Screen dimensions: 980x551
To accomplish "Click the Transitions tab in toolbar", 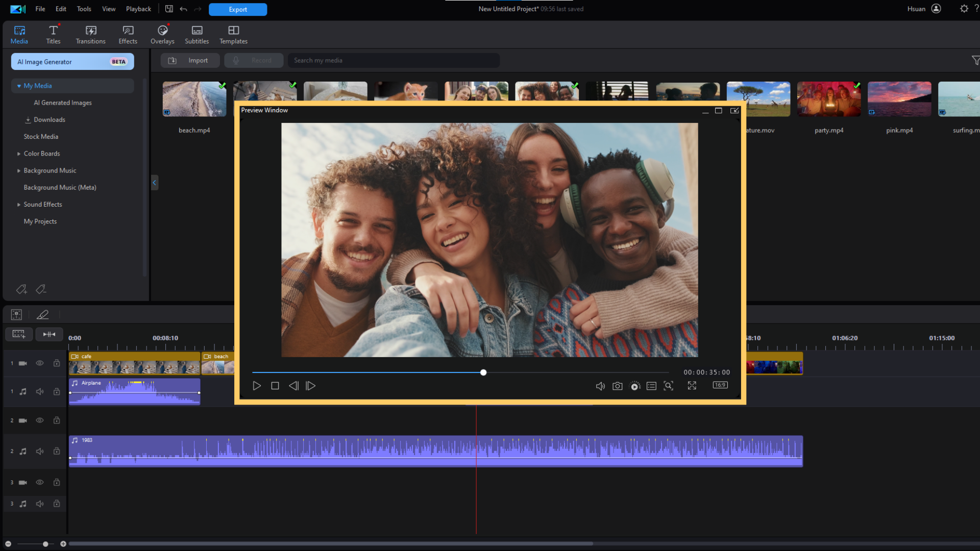I will [x=90, y=34].
